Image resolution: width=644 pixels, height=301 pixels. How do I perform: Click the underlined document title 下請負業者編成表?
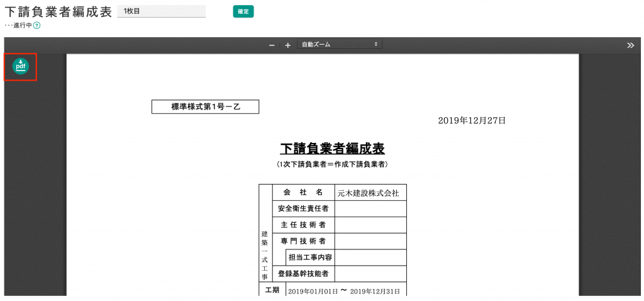coord(332,149)
